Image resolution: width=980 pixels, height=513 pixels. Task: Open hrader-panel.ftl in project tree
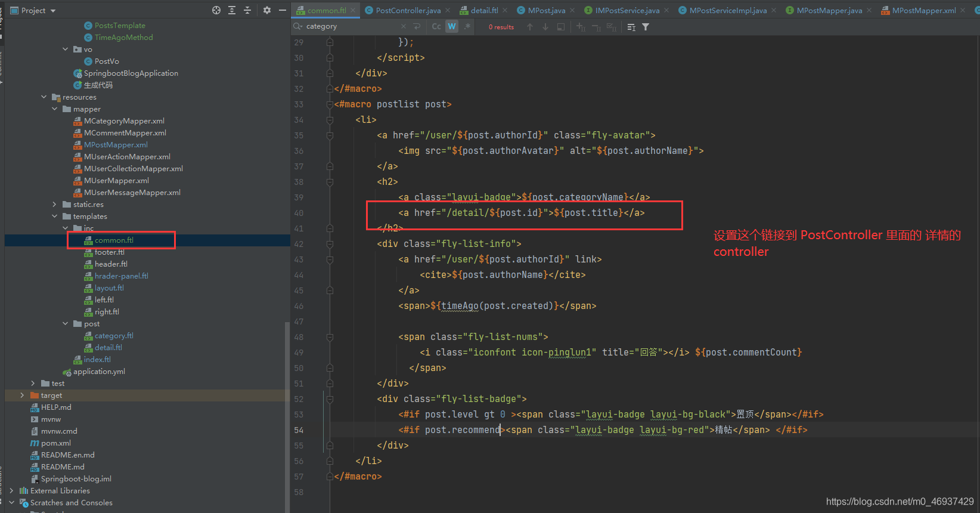click(122, 276)
